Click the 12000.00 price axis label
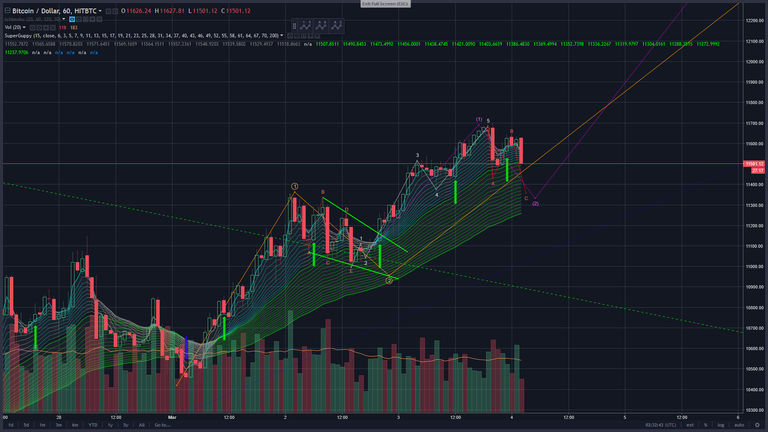The width and height of the screenshot is (768, 432). click(755, 62)
